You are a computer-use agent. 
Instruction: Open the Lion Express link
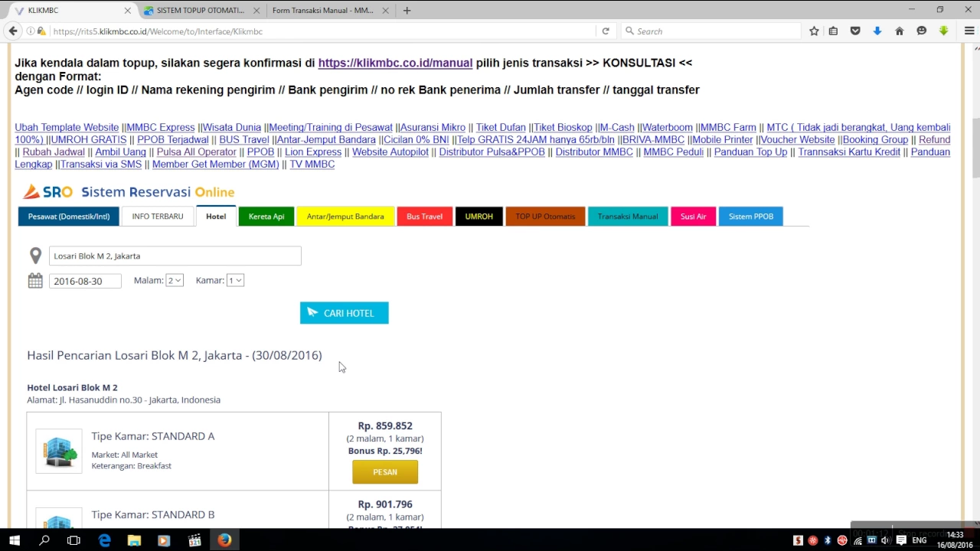[x=313, y=152]
